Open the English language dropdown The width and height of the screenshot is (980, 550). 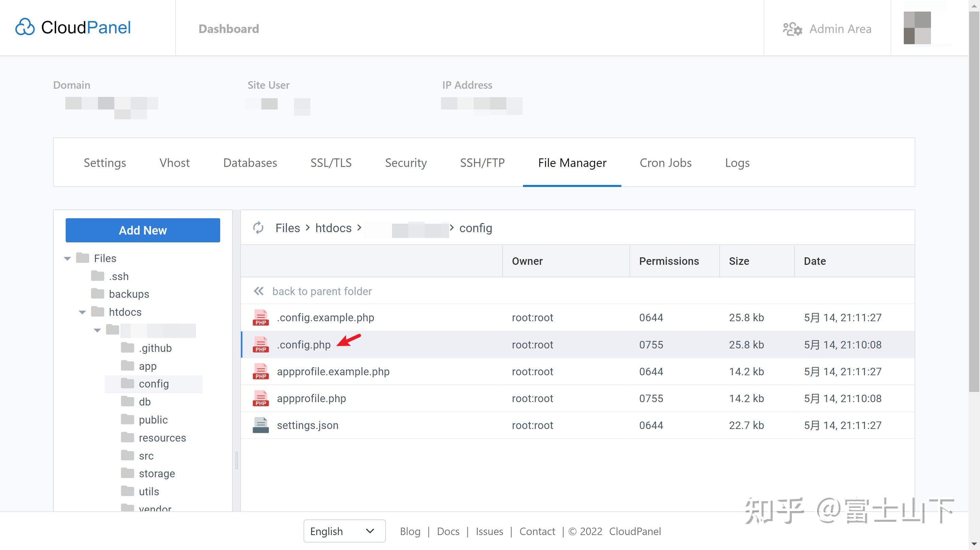(x=344, y=531)
